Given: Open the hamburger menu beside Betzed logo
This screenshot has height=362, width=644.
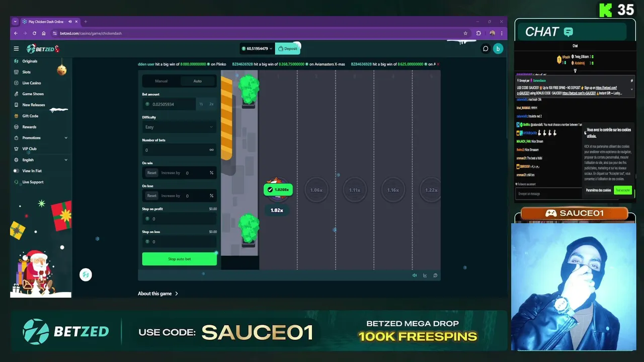Looking at the screenshot, I should pyautogui.click(x=16, y=49).
